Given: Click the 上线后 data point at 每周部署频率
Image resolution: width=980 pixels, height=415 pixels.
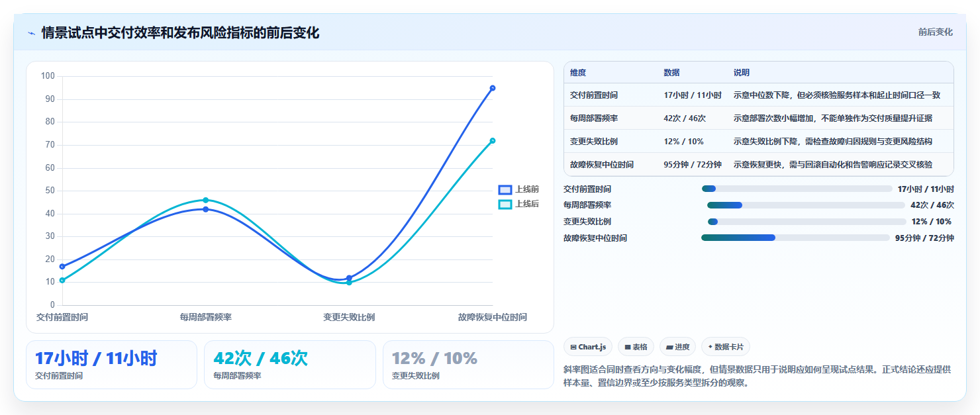Looking at the screenshot, I should 205,200.
